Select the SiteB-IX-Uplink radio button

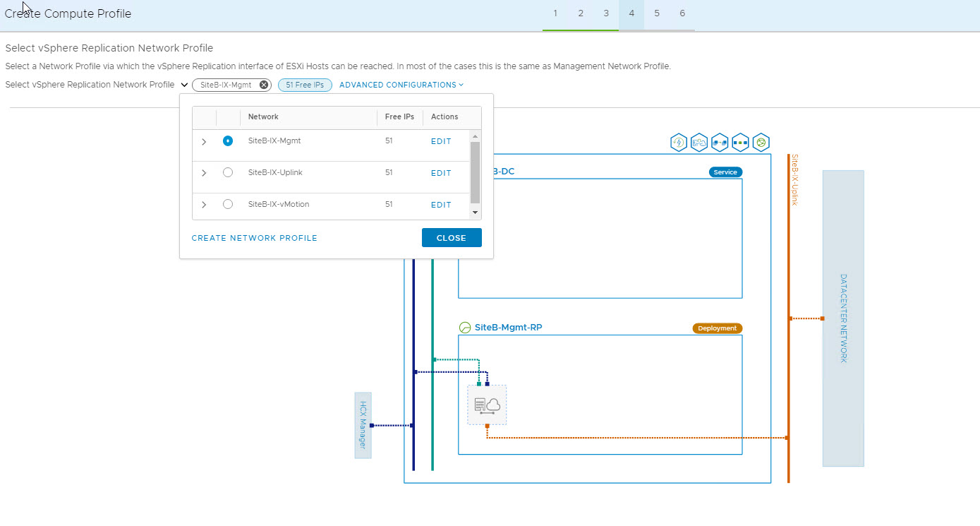[x=227, y=172]
